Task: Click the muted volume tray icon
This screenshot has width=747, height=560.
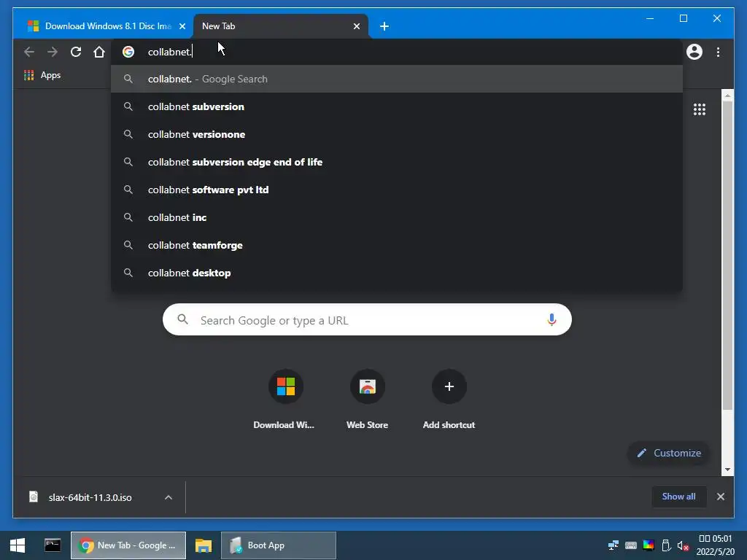Action: pyautogui.click(x=683, y=545)
